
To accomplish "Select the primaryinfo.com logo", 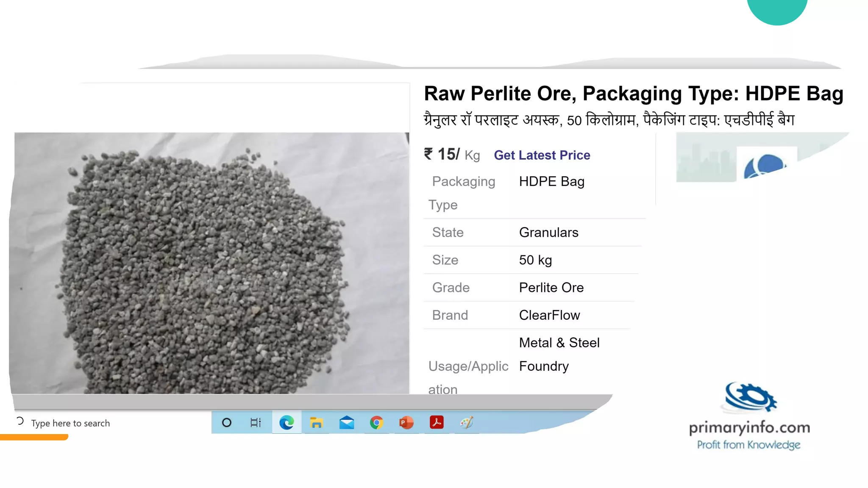I will pyautogui.click(x=749, y=416).
